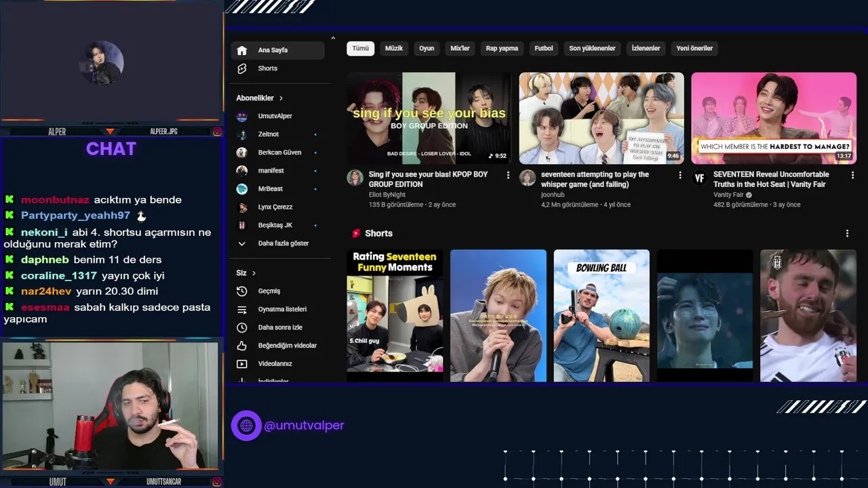
Task: Open Ana Sayfa home icon in sidebar
Action: (242, 50)
